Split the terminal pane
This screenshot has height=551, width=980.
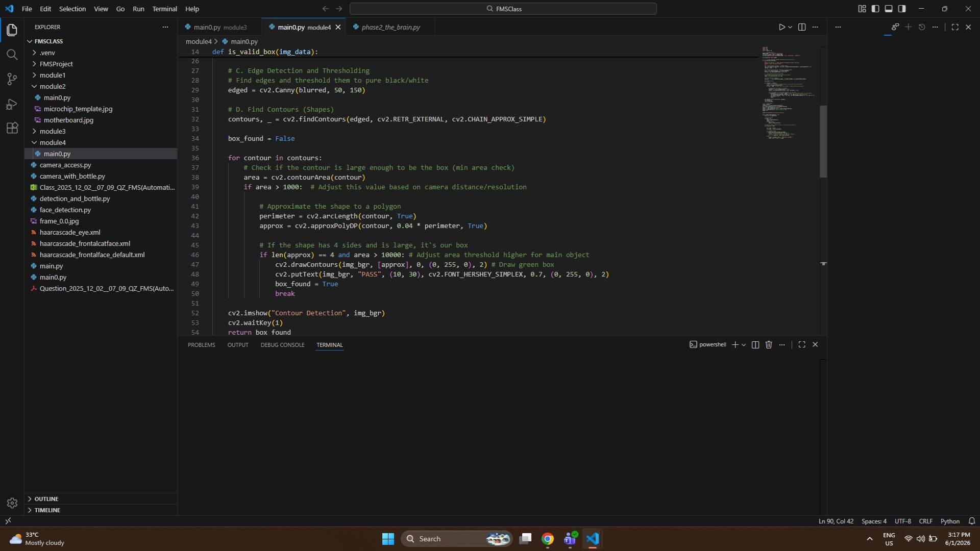(755, 344)
